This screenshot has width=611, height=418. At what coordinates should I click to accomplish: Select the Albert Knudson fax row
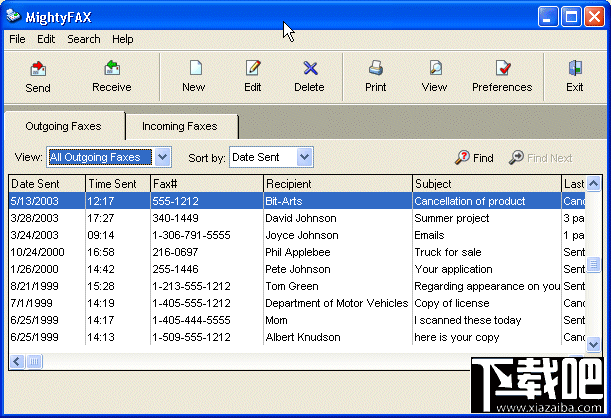[x=297, y=337]
